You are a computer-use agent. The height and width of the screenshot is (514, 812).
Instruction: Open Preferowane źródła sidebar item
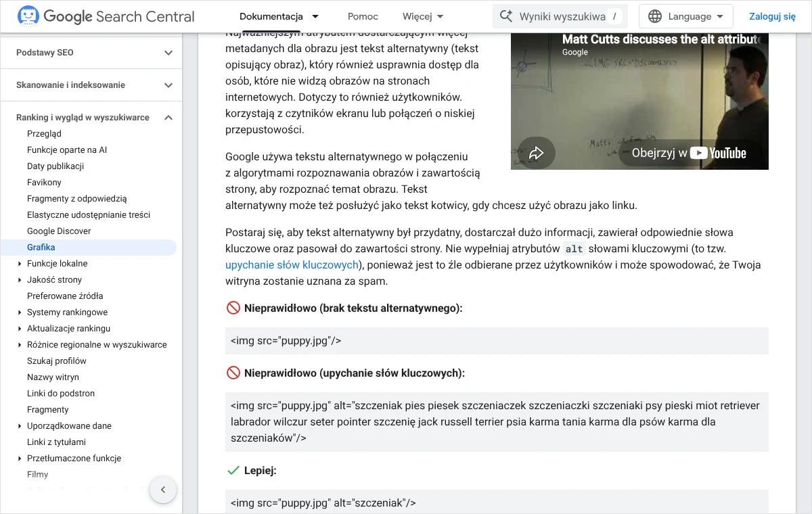[65, 296]
